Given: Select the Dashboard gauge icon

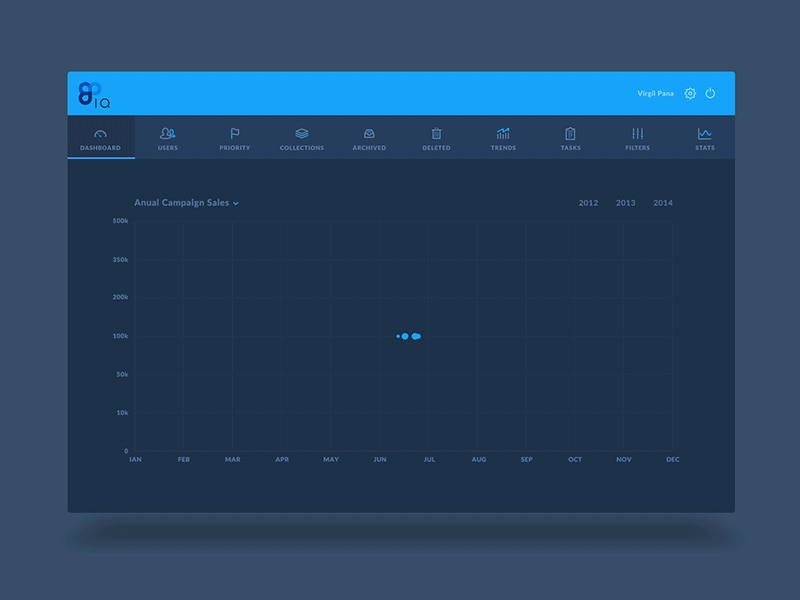Looking at the screenshot, I should 101,134.
